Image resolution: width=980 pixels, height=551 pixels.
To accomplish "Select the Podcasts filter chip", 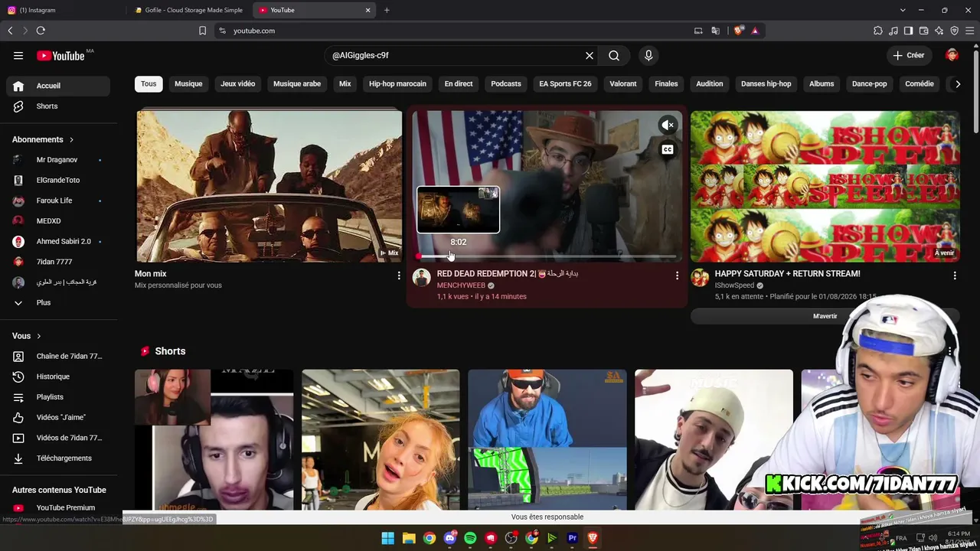I will [506, 83].
